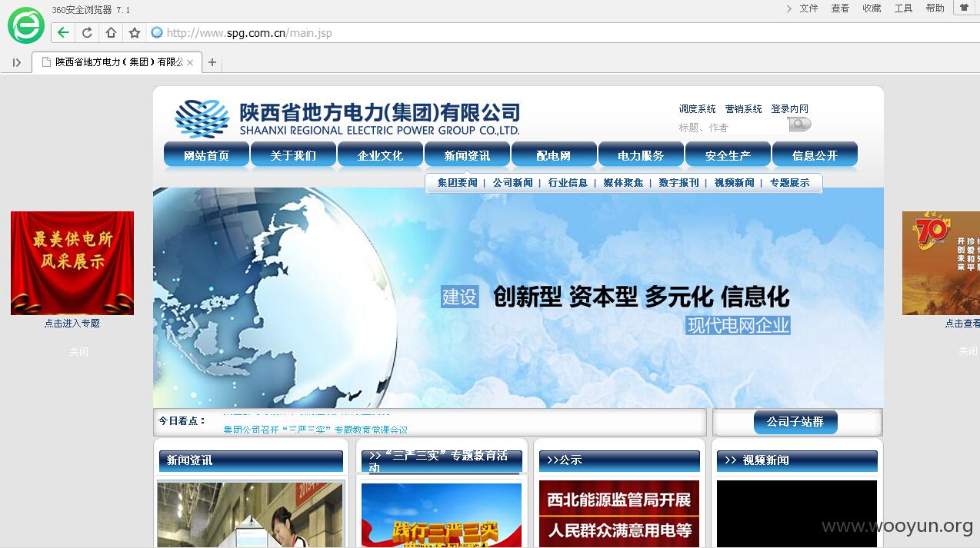Open the >>公示 section header
Image resolution: width=980 pixels, height=548 pixels.
[x=619, y=460]
